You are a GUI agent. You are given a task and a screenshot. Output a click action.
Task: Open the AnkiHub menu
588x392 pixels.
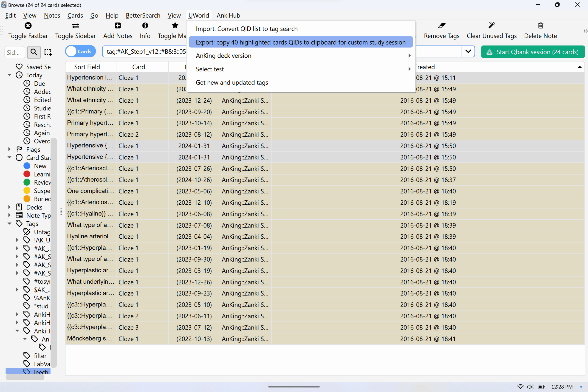point(228,15)
